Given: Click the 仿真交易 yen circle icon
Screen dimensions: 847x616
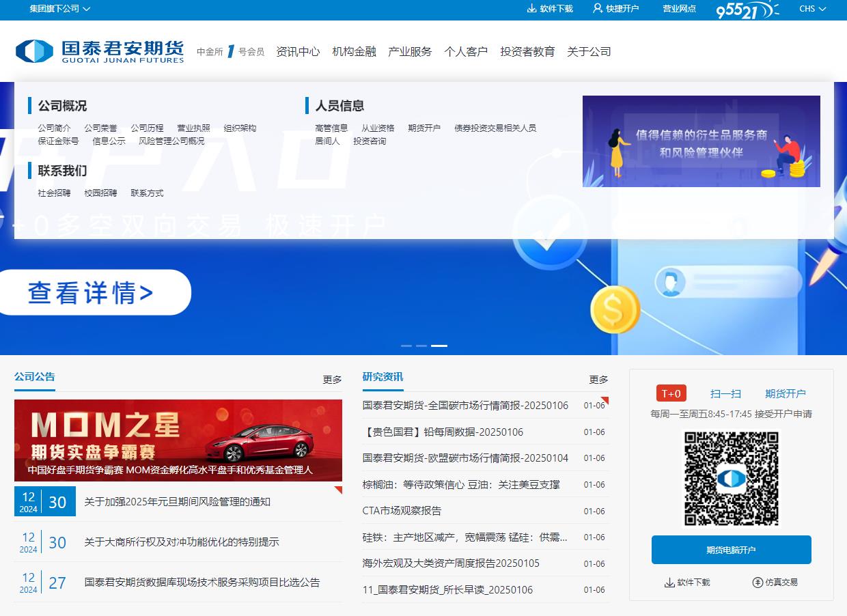Looking at the screenshot, I should (758, 583).
